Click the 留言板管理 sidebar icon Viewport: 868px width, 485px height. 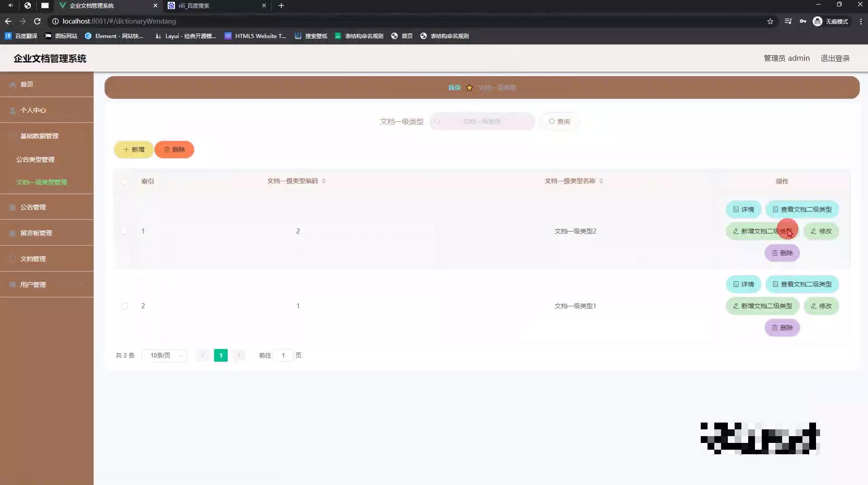click(x=12, y=233)
